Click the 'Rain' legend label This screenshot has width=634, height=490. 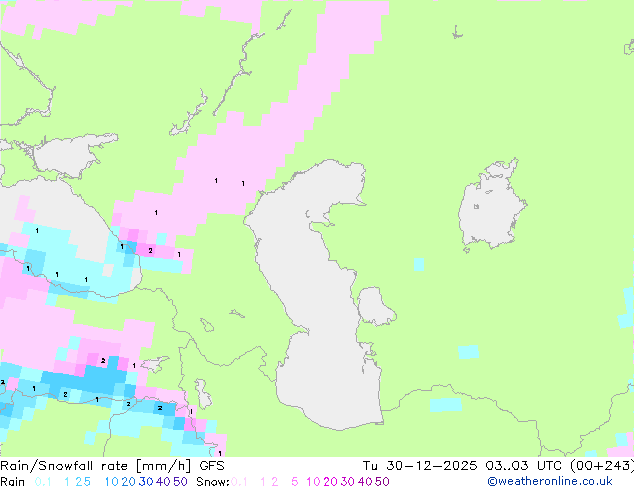click(13, 482)
